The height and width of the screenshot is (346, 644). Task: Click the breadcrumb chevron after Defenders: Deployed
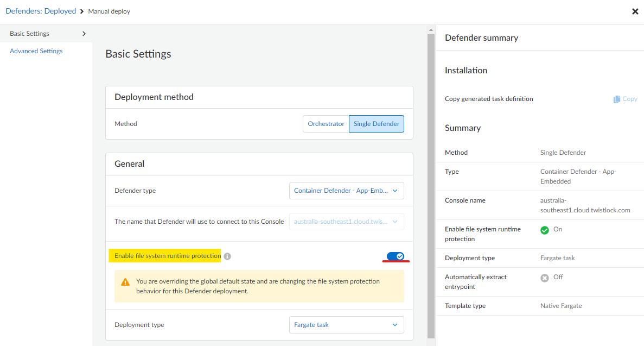click(81, 11)
